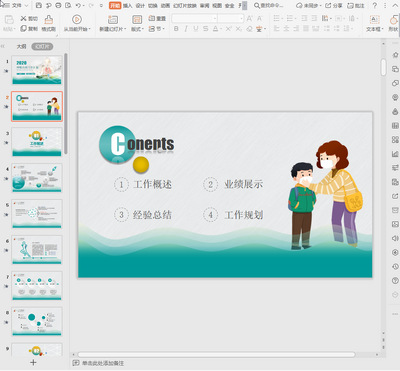The image size is (400, 371).
Task: Decrease font size with the smaller A
Action: [x=260, y=18]
